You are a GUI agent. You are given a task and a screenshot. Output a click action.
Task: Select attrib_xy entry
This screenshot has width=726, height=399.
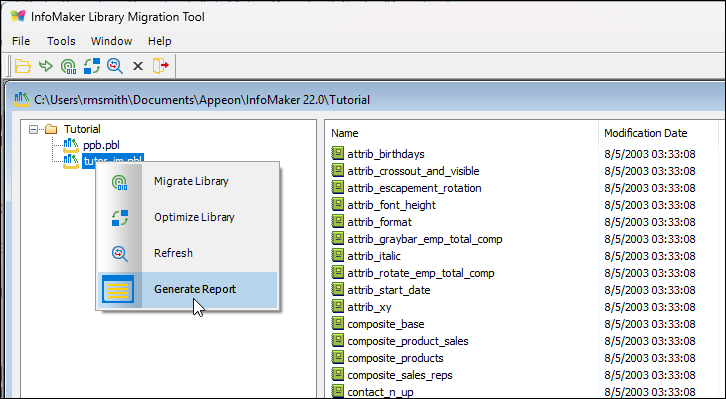pos(369,307)
